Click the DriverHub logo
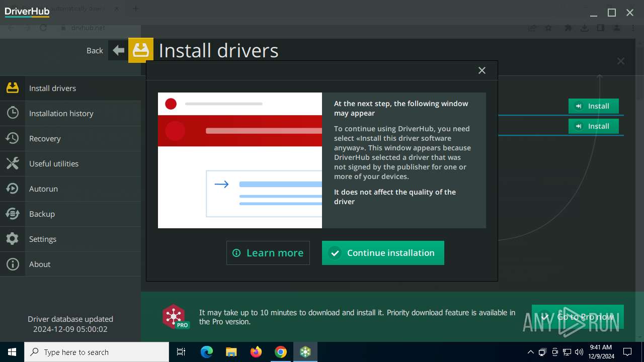The height and width of the screenshot is (362, 644). point(27,12)
